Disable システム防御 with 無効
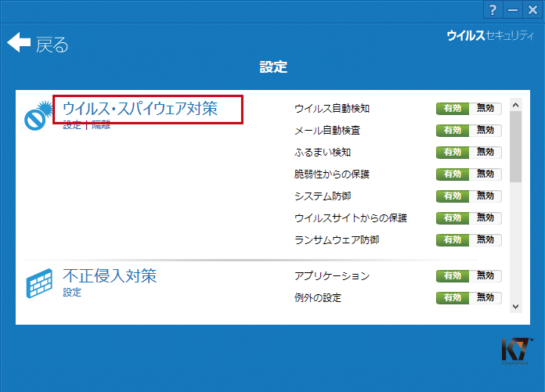This screenshot has width=545, height=392. (x=485, y=196)
